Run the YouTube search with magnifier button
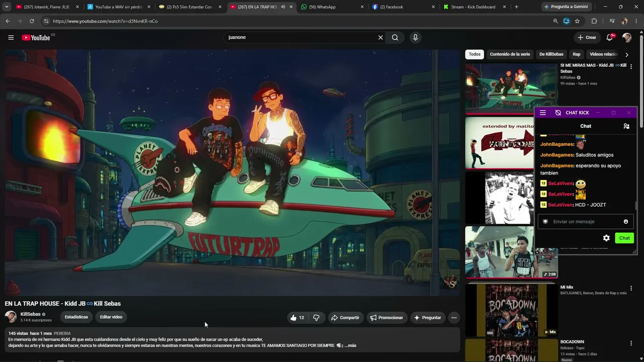 395,37
